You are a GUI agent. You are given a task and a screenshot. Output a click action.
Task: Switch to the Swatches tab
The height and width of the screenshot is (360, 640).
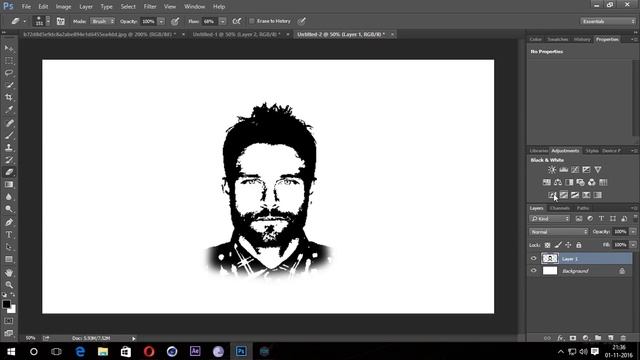pyautogui.click(x=558, y=40)
